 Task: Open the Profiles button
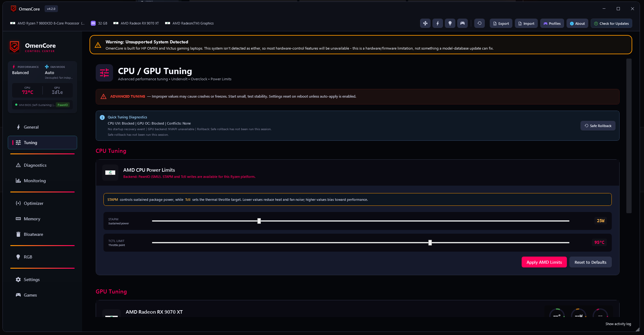[552, 24]
